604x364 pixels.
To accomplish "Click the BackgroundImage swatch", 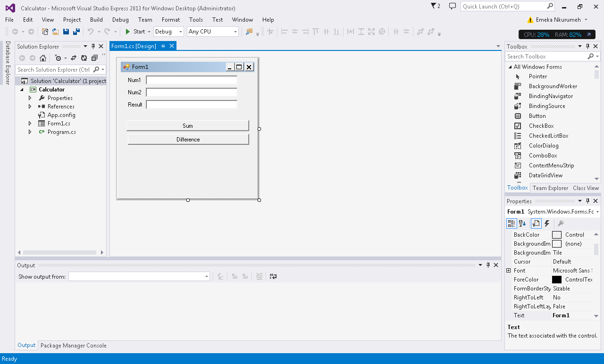I will [x=557, y=244].
